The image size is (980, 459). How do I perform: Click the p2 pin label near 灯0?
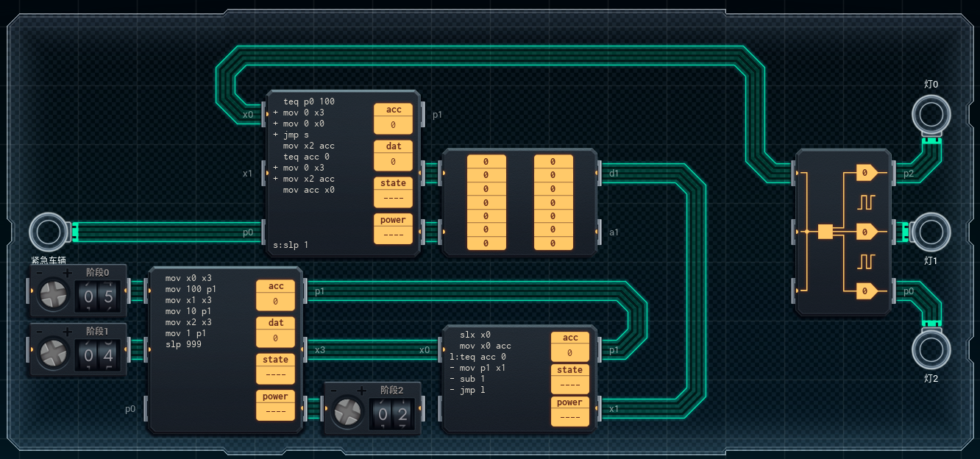tap(909, 174)
